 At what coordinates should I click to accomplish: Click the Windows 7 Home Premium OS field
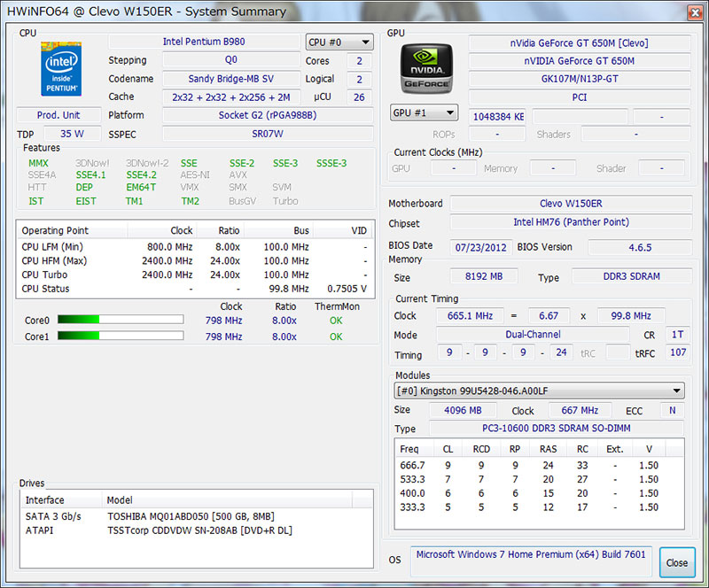tap(531, 561)
